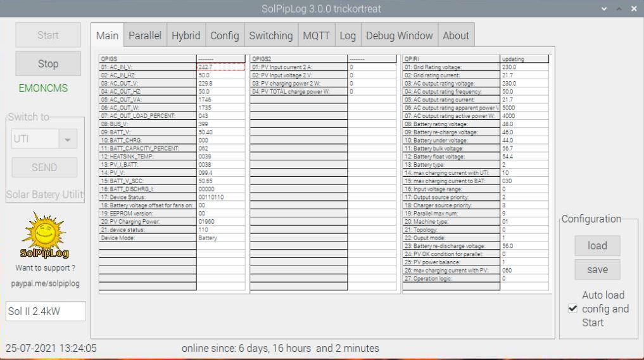The height and width of the screenshot is (360, 644).
Task: Click the Grid rating current value 21.7
Action: click(x=524, y=75)
